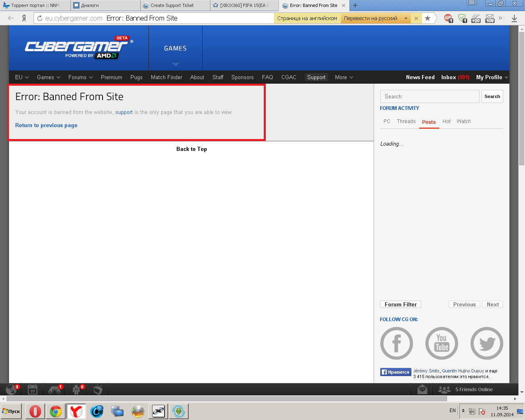
Task: Focus the Search input field
Action: click(430, 96)
